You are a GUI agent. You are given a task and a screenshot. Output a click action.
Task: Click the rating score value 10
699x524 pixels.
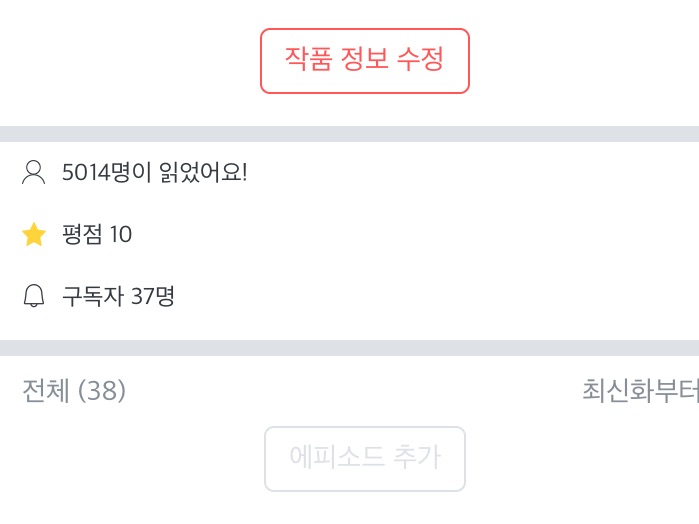coord(121,235)
